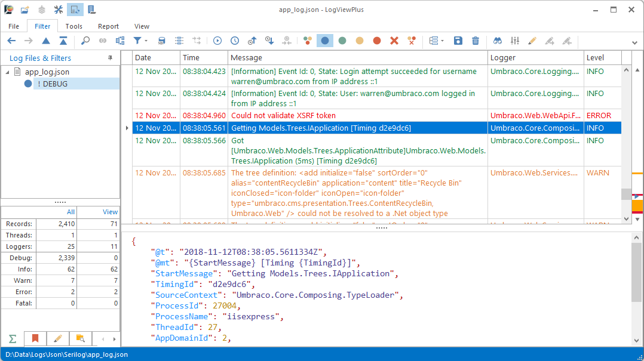644x361 pixels.
Task: Click the status bar file path
Action: tap(66, 354)
